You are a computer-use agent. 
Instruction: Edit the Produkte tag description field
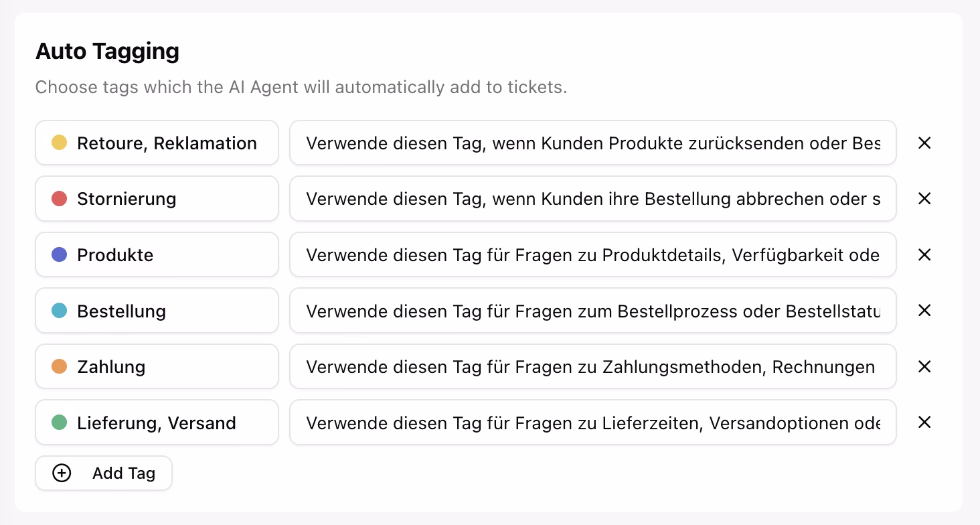[x=592, y=254]
